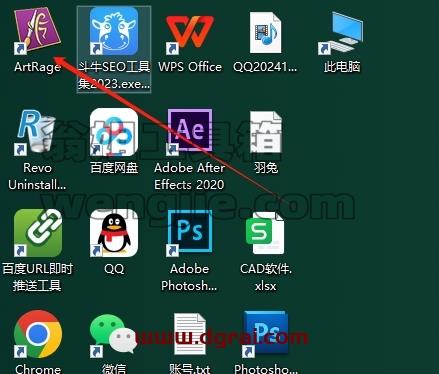The image size is (439, 374).
Task: Click the ArtRage label text
Action: coord(37,67)
